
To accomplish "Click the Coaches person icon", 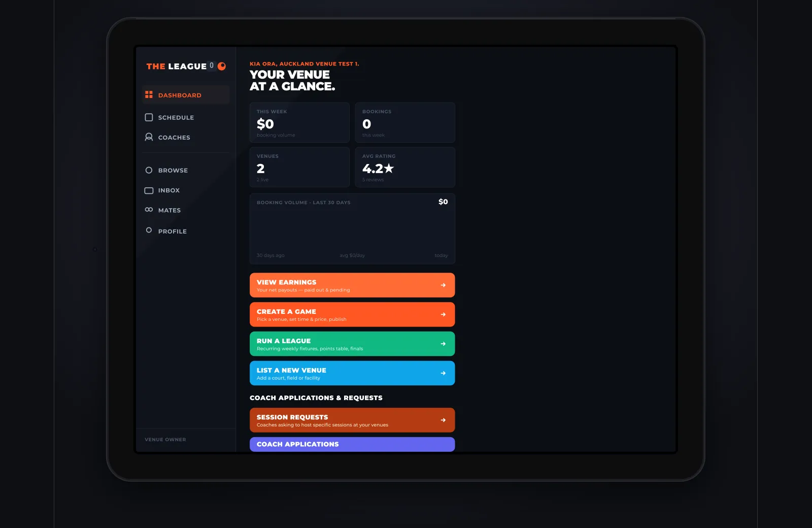I will click(x=149, y=137).
